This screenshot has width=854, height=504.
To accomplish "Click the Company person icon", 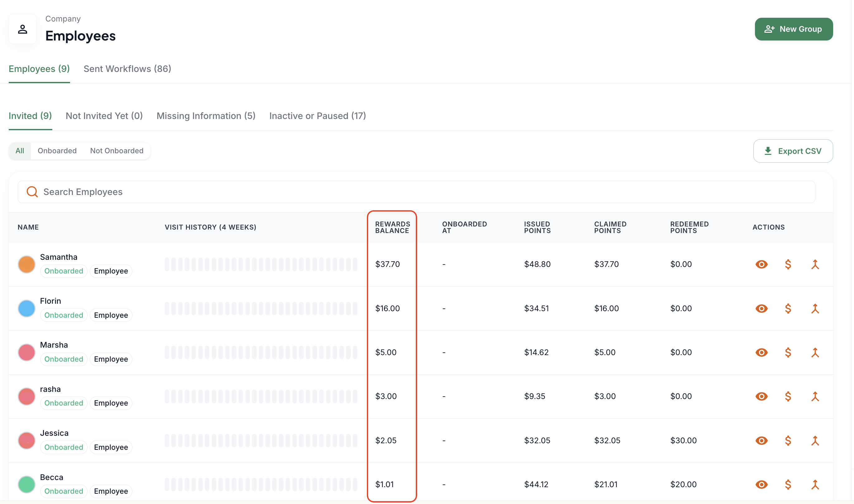I will [22, 29].
